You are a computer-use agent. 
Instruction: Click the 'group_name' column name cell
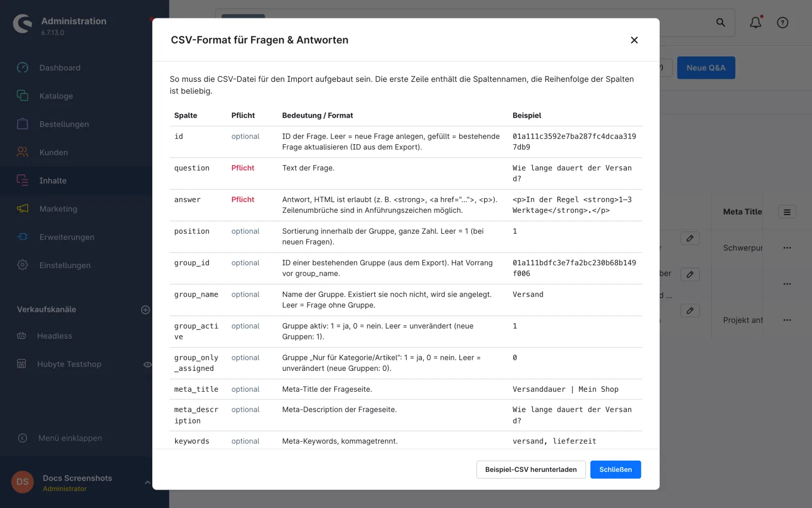point(196,295)
